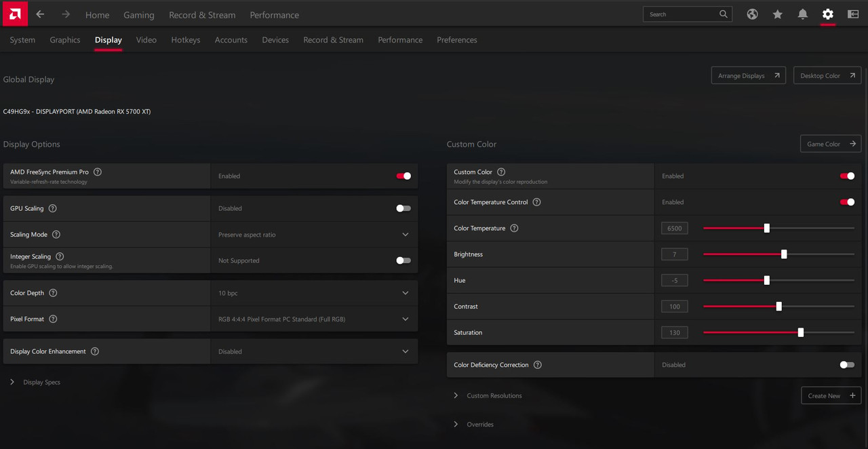This screenshot has height=449, width=868.
Task: Switch to System tab
Action: click(x=22, y=40)
